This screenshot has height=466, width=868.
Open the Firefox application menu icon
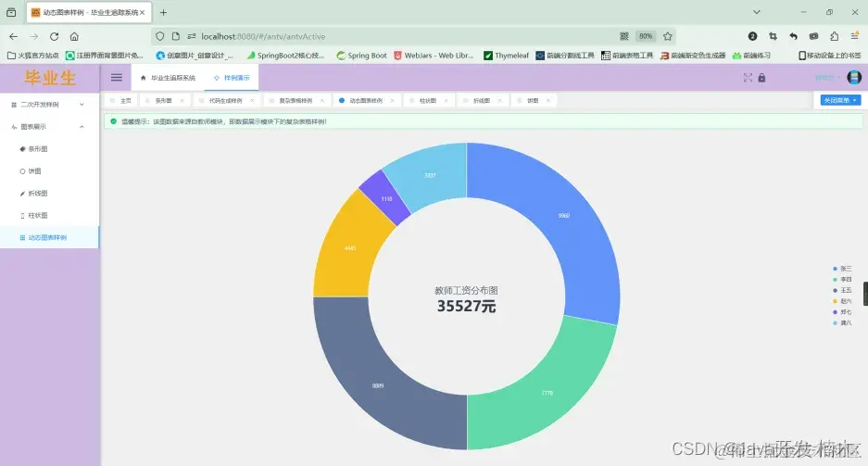tap(855, 36)
